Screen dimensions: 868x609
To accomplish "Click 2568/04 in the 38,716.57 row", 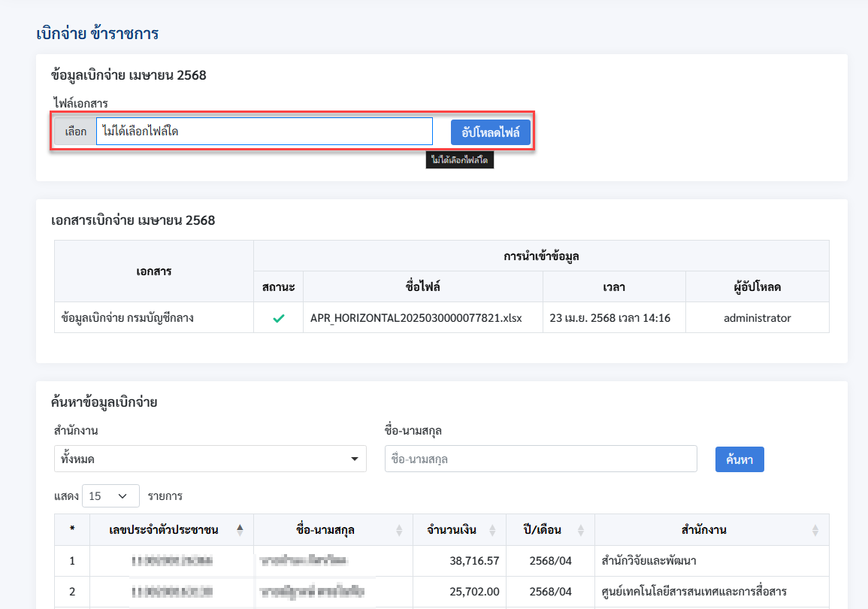I will [550, 561].
